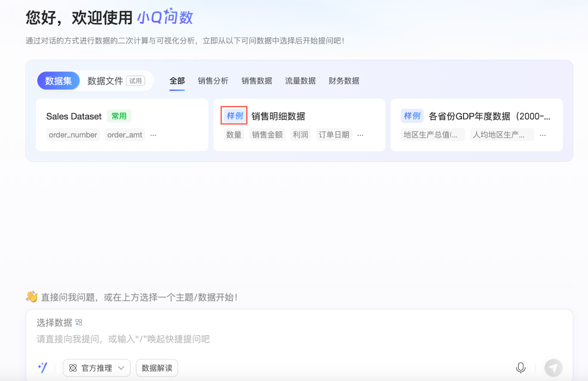Click the green 常用 badge
Image resolution: width=588 pixels, height=381 pixels.
119,116
